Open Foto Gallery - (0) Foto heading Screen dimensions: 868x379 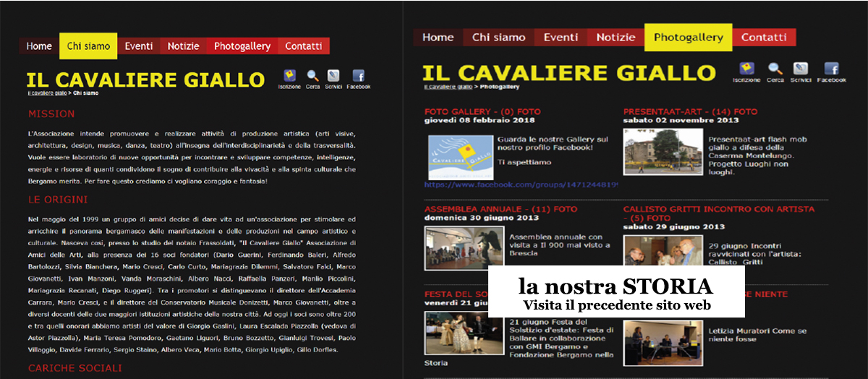[482, 112]
